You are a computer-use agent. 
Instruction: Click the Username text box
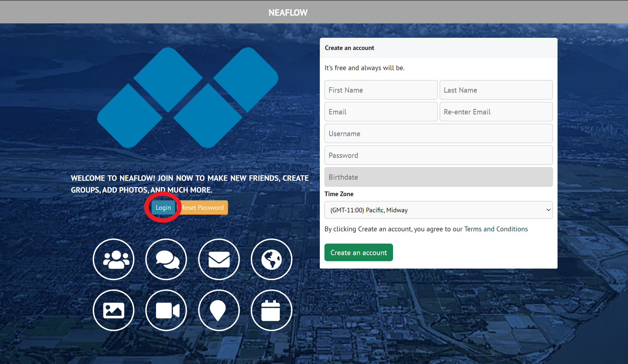438,134
